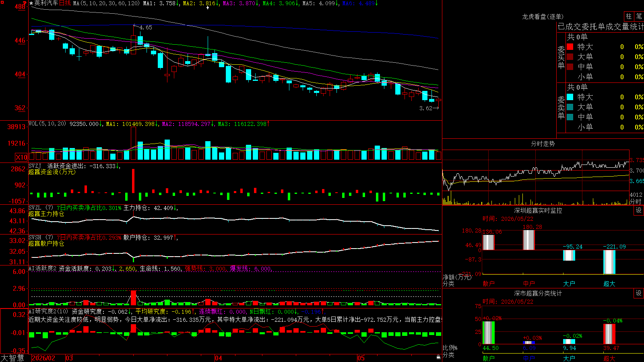Switch 龙虎看盘 to 柱 view

[x=629, y=16]
